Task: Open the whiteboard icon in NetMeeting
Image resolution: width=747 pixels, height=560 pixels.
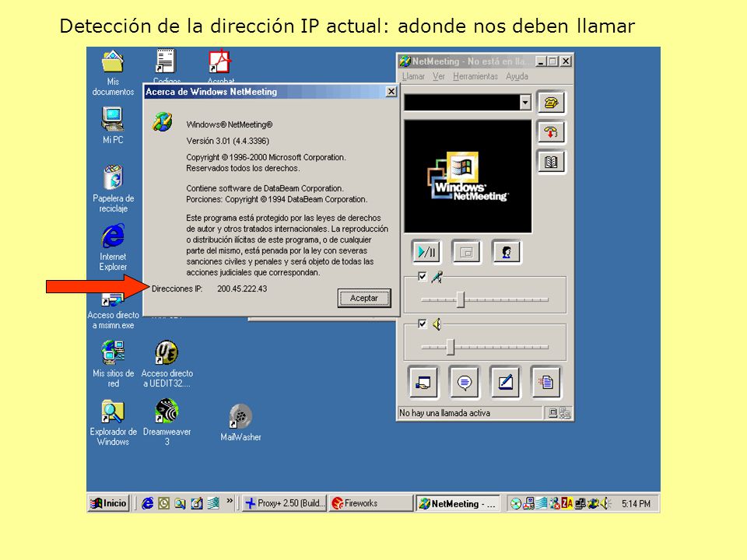Action: pos(505,382)
